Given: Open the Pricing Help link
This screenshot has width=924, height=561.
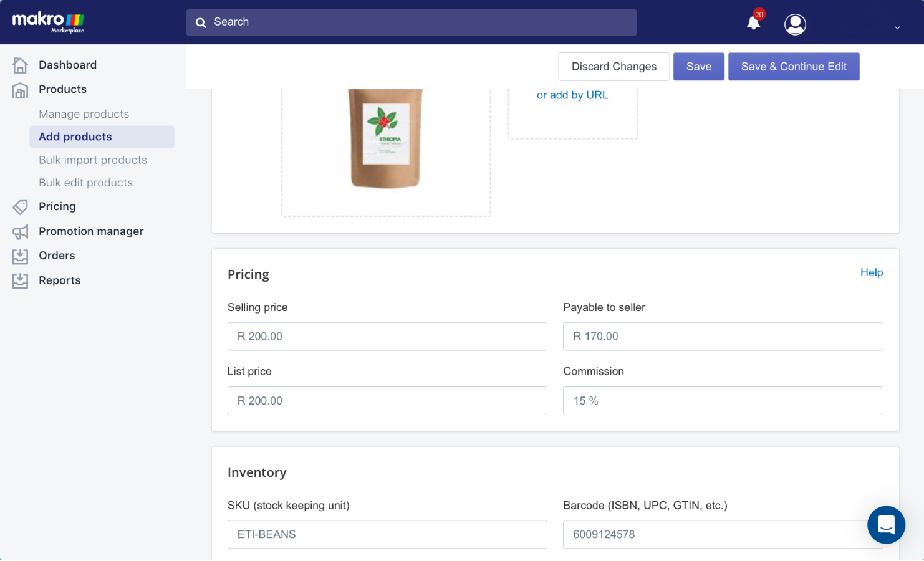Looking at the screenshot, I should tap(871, 272).
